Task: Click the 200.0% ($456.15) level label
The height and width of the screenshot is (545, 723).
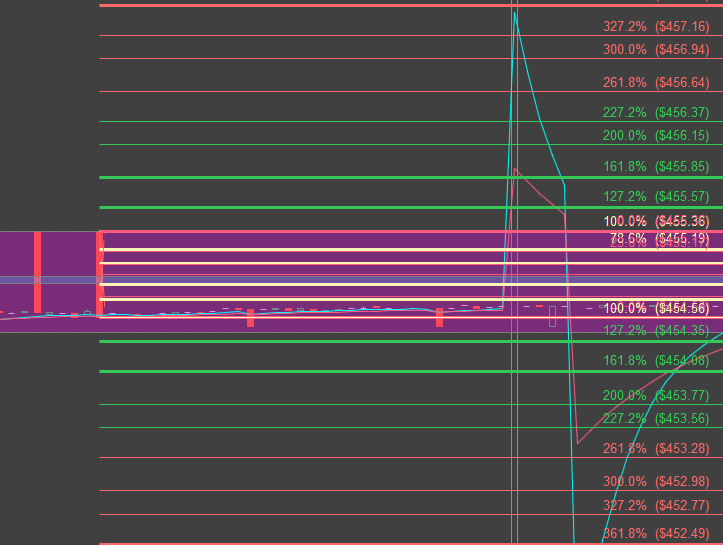Action: pyautogui.click(x=653, y=136)
